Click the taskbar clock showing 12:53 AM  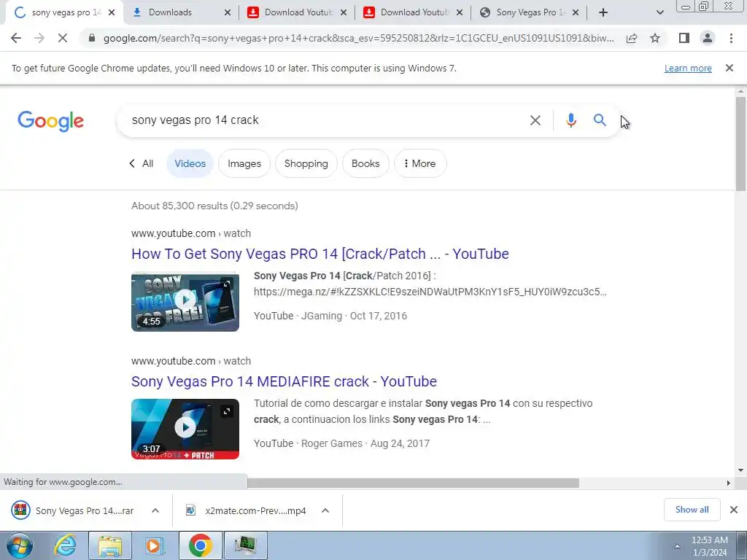[709, 546]
